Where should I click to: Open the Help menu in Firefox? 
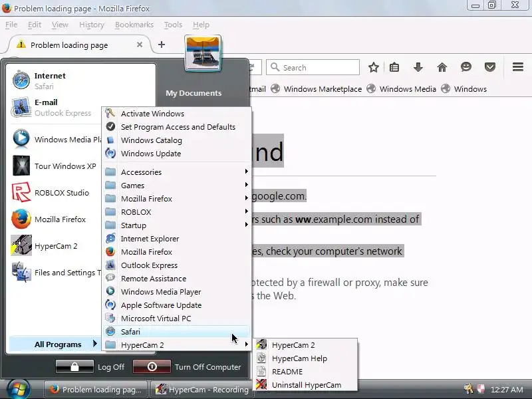pos(201,25)
